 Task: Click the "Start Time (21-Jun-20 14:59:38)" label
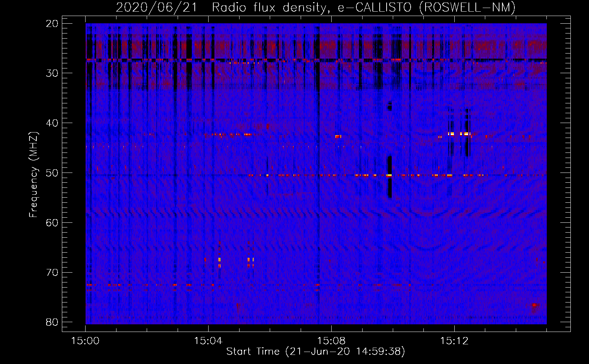[x=316, y=352]
